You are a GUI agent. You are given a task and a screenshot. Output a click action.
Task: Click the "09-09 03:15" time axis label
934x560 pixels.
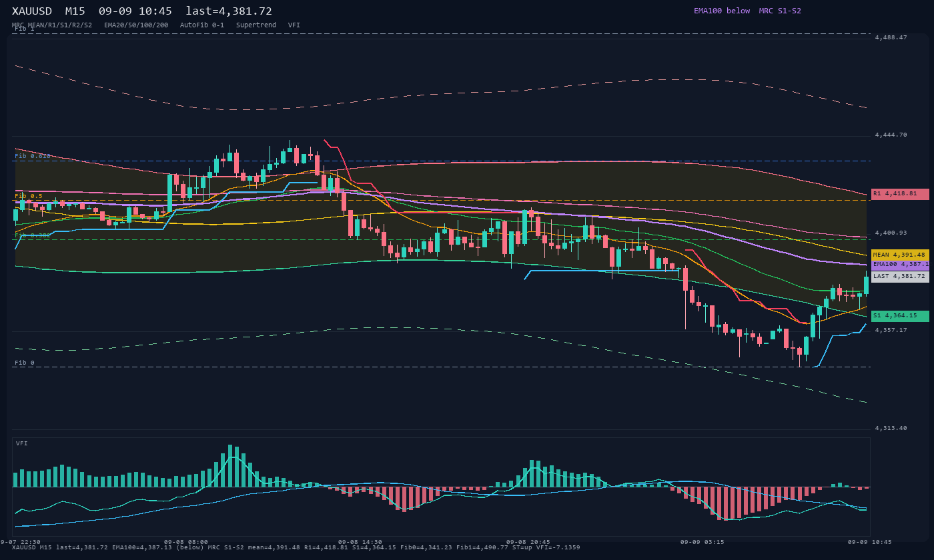703,542
